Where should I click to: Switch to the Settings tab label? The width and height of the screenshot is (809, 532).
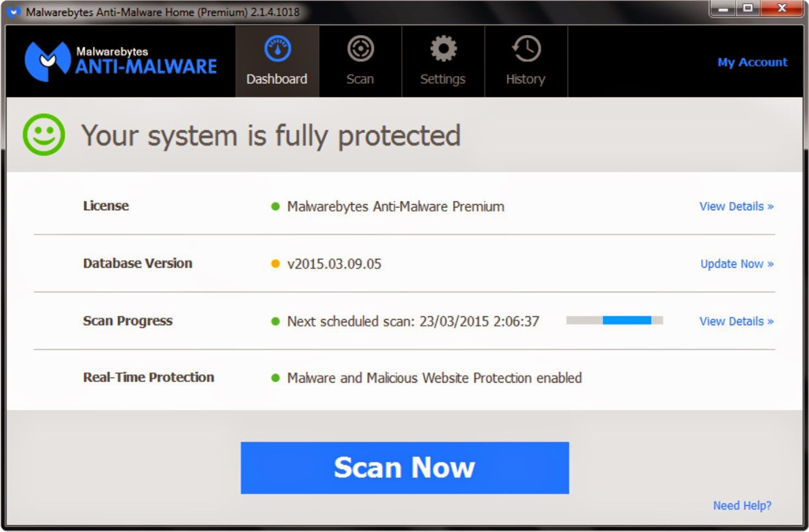(x=443, y=79)
